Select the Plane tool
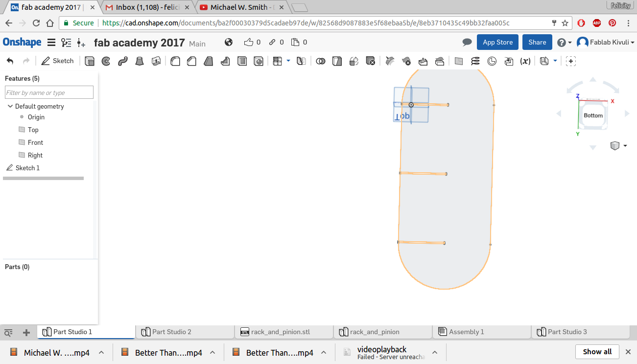This screenshot has width=637, height=364. click(x=459, y=61)
